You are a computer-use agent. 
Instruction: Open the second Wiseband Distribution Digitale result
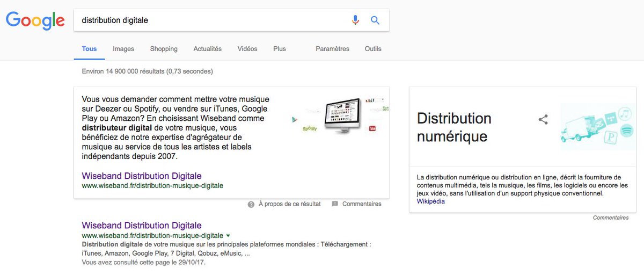pos(142,226)
